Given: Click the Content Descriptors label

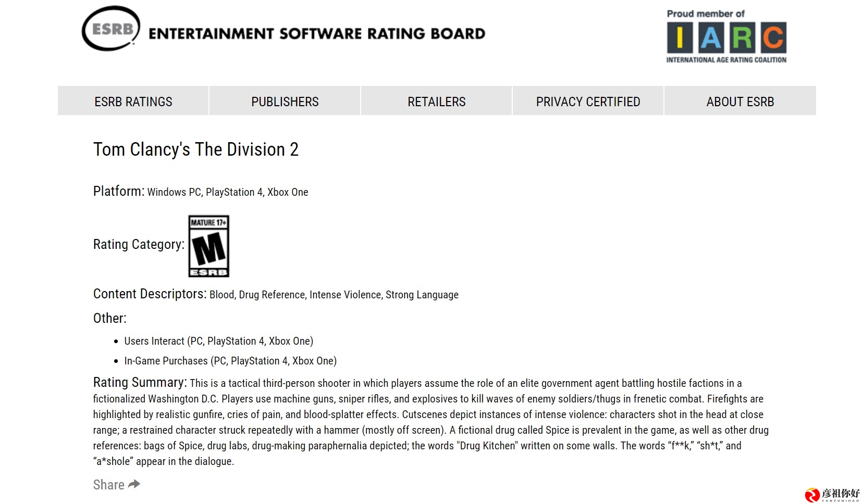Looking at the screenshot, I should [x=150, y=294].
